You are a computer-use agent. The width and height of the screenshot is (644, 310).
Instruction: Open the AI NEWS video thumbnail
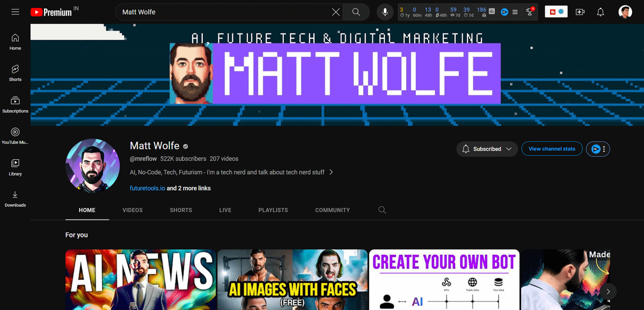coord(141,279)
